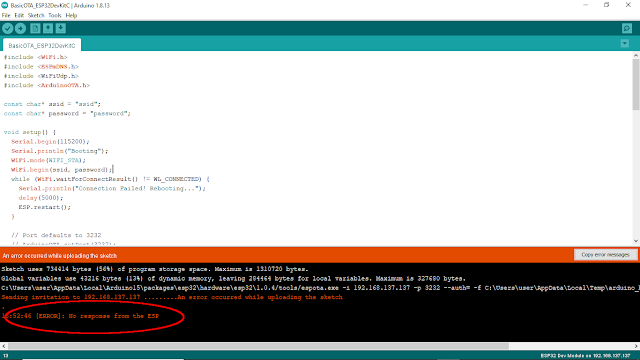Click the Arduino app icon in the title bar

(5, 5)
